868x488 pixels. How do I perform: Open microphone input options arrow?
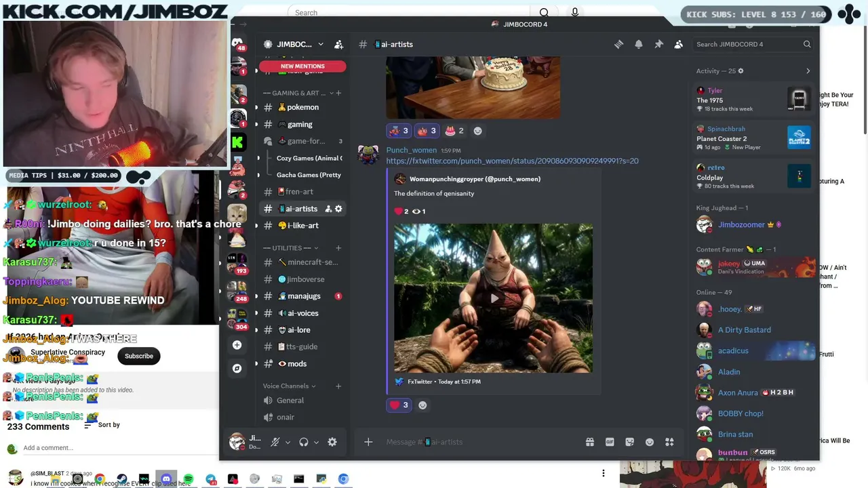coord(288,443)
